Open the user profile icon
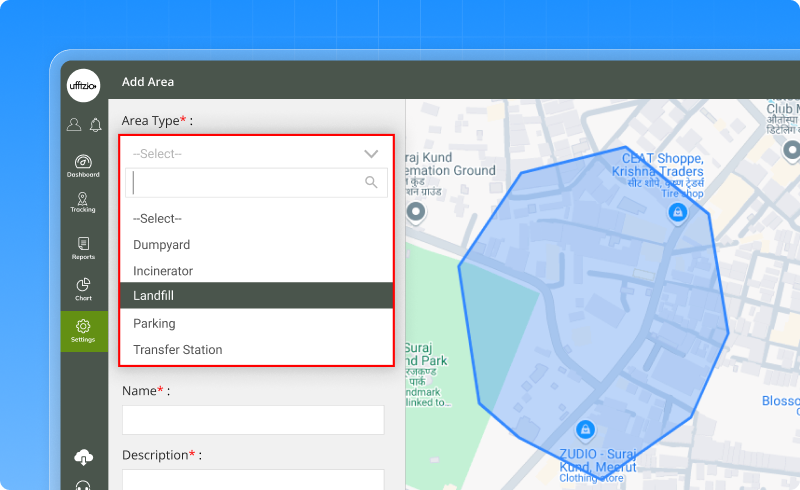Image resolution: width=800 pixels, height=490 pixels. coord(74,125)
